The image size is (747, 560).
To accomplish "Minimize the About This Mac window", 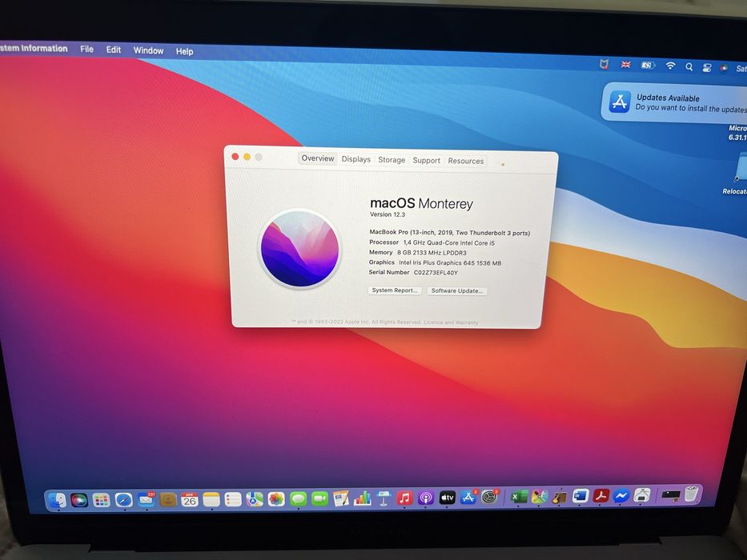I will [x=247, y=157].
